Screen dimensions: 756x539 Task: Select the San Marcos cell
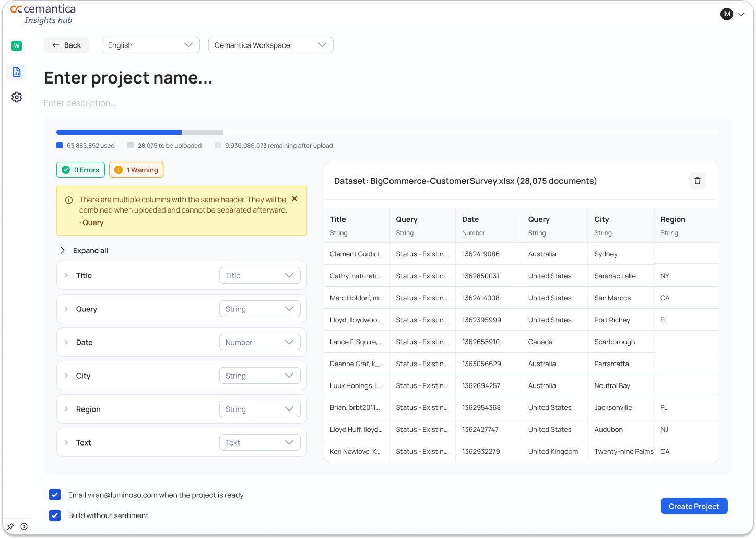pos(621,298)
